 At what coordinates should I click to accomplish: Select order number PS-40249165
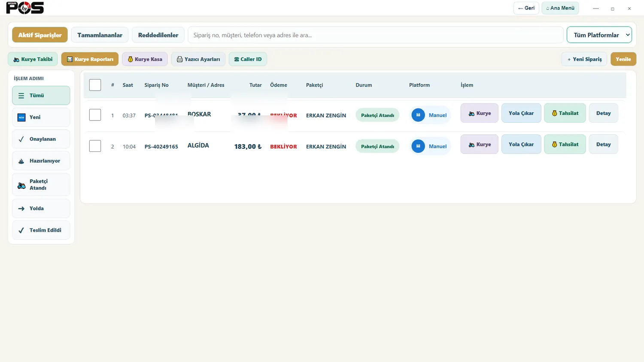[x=161, y=147]
